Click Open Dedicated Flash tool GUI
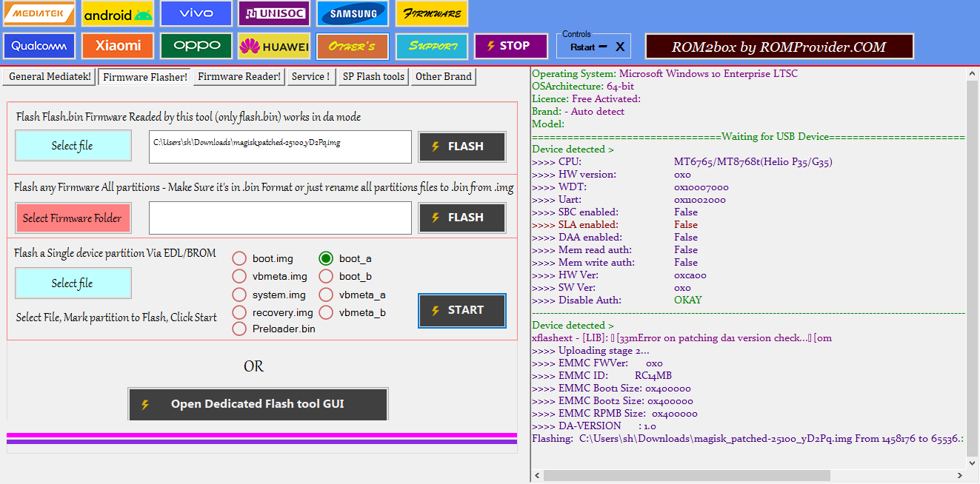Image resolution: width=980 pixels, height=484 pixels. point(258,404)
